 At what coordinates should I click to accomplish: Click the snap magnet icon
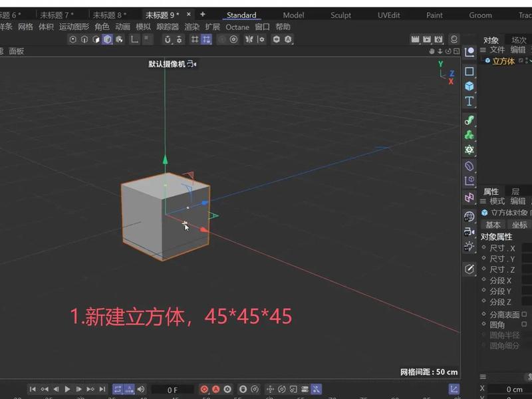point(168,39)
